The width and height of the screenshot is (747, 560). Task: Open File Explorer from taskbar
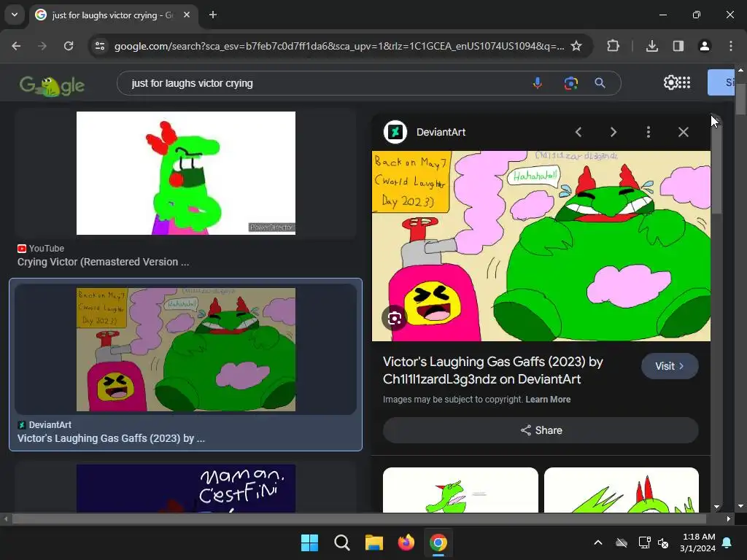pyautogui.click(x=374, y=542)
